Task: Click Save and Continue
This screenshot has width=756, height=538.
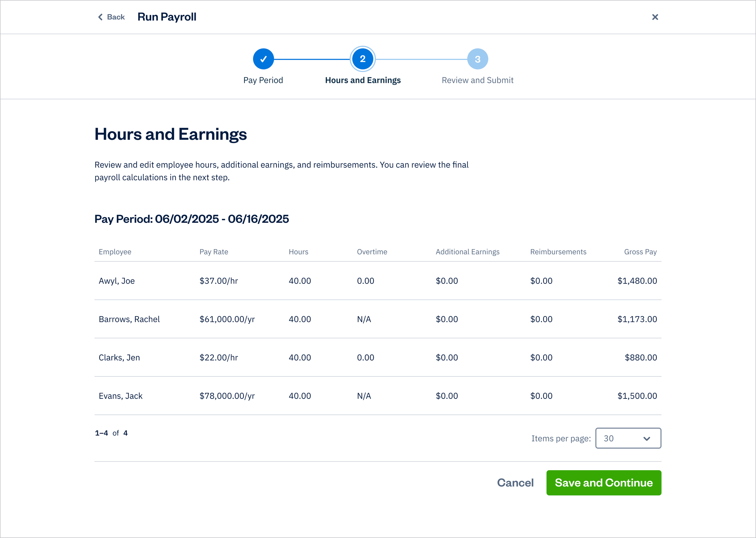Action: pyautogui.click(x=603, y=483)
